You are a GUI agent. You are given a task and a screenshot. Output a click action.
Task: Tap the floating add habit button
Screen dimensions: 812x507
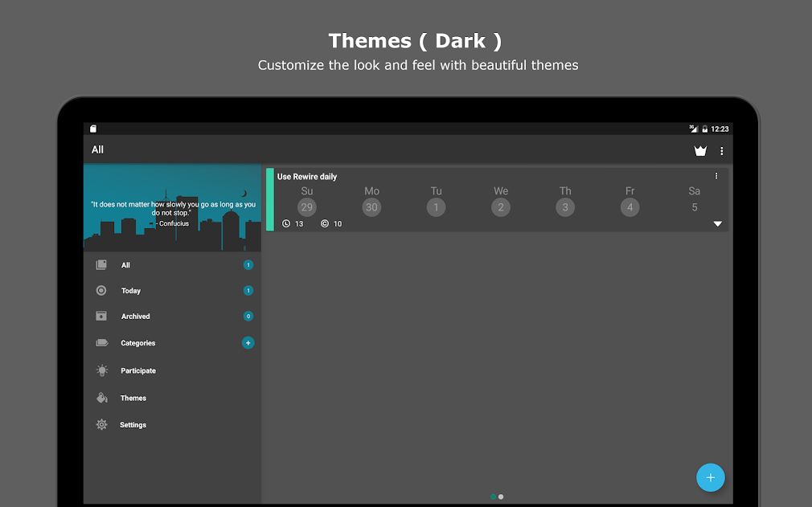pos(710,477)
